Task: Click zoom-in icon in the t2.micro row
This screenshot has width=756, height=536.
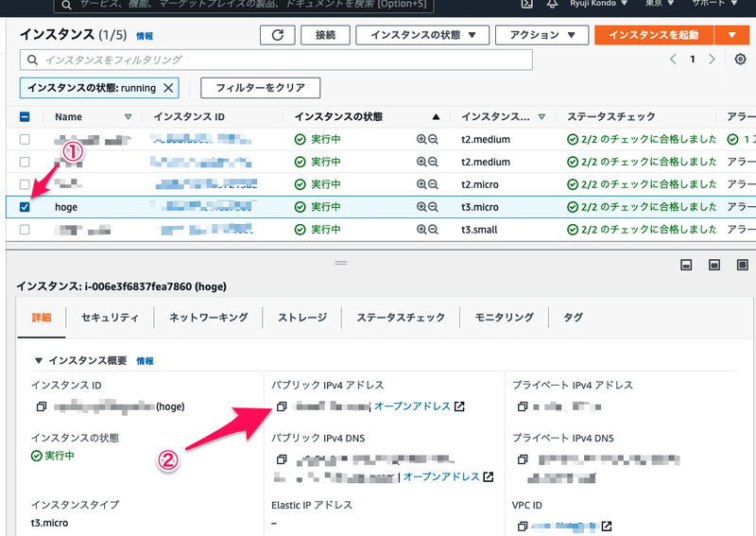Action: 421,184
